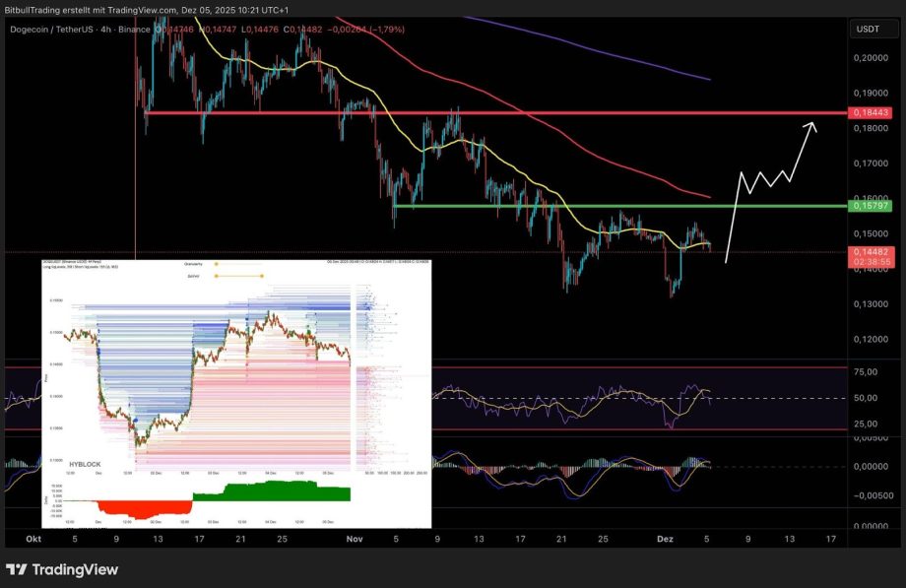Click the HYBLOCK watermark in the heatmap
Viewport: 906px width, 588px height.
83,463
